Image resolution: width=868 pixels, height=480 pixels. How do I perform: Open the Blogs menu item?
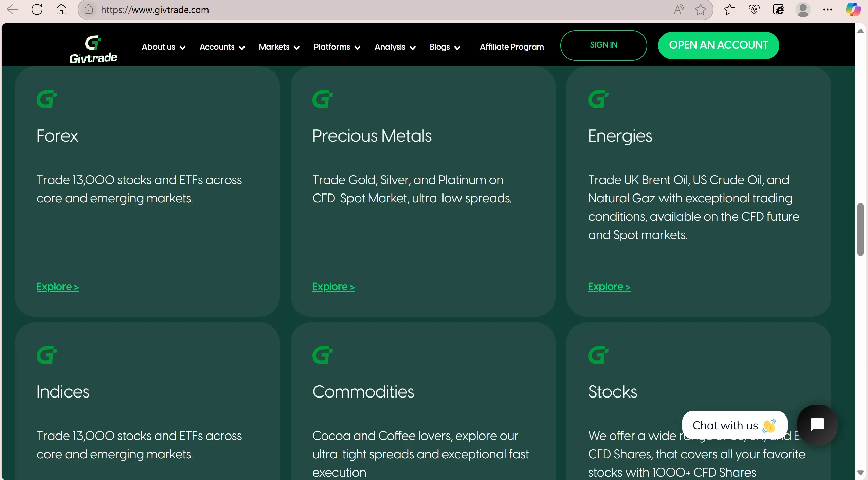pos(445,47)
